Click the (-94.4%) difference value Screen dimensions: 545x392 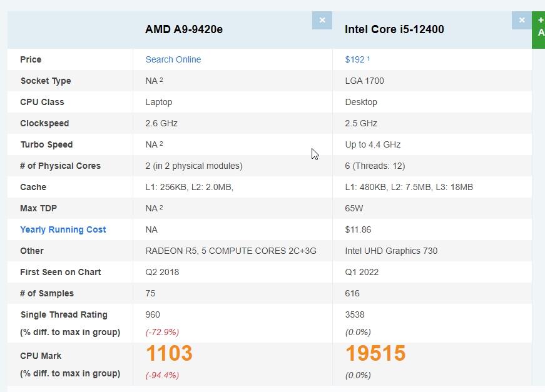click(x=162, y=375)
